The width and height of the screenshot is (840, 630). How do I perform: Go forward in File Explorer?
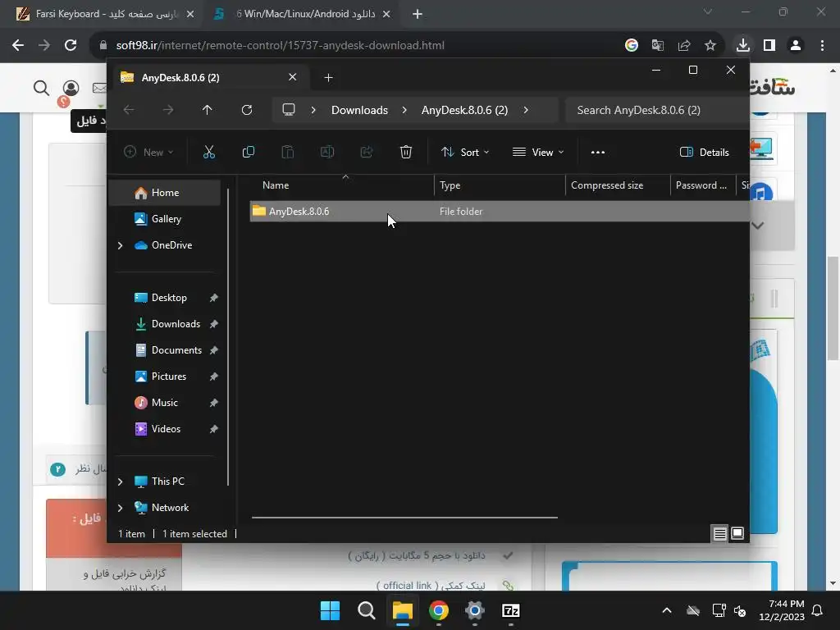pyautogui.click(x=168, y=110)
